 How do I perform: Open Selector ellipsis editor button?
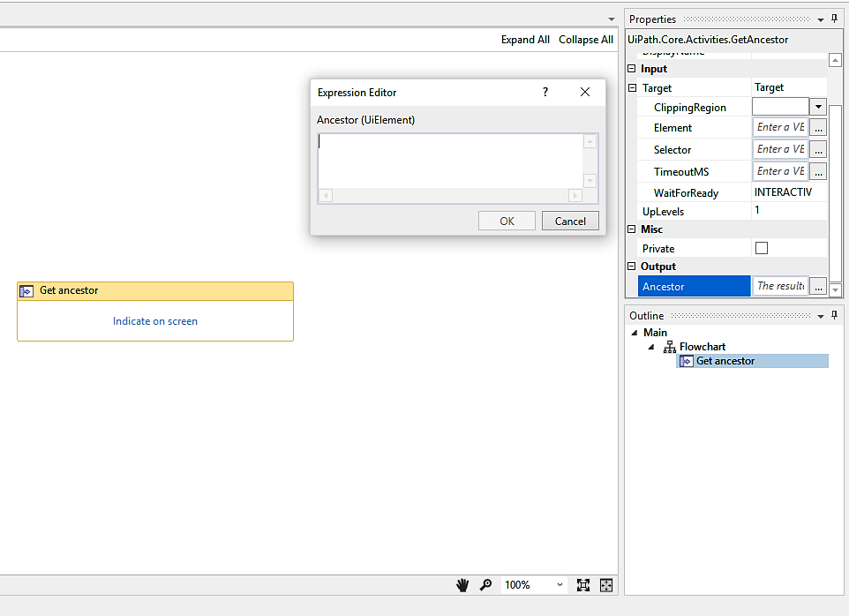point(818,150)
